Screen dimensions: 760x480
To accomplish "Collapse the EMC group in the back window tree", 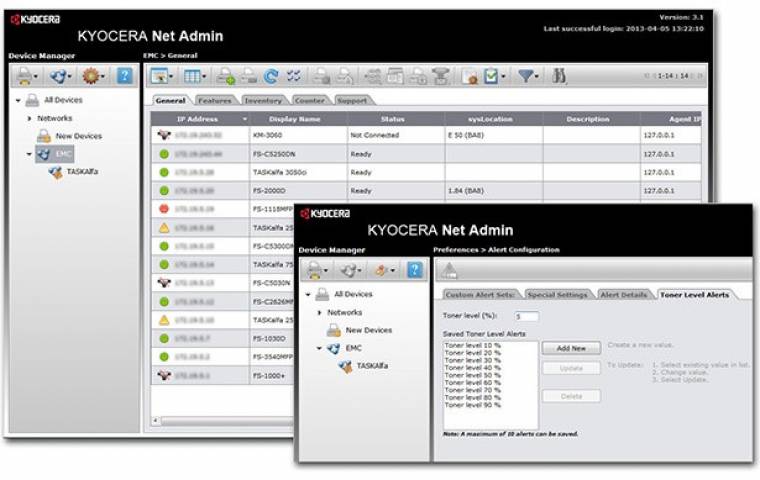I will [29, 154].
